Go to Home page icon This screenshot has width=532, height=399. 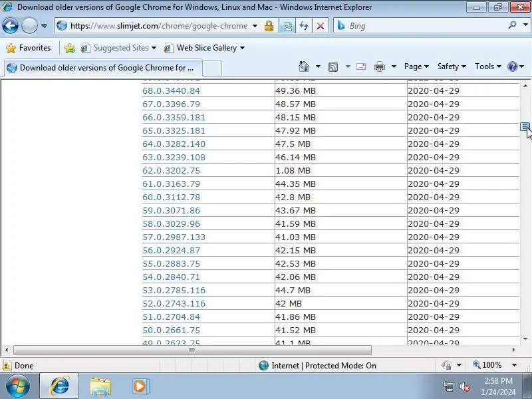(304, 66)
